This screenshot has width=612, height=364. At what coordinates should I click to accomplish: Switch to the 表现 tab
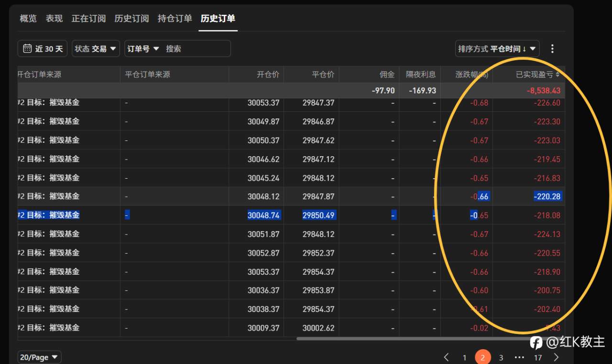54,18
